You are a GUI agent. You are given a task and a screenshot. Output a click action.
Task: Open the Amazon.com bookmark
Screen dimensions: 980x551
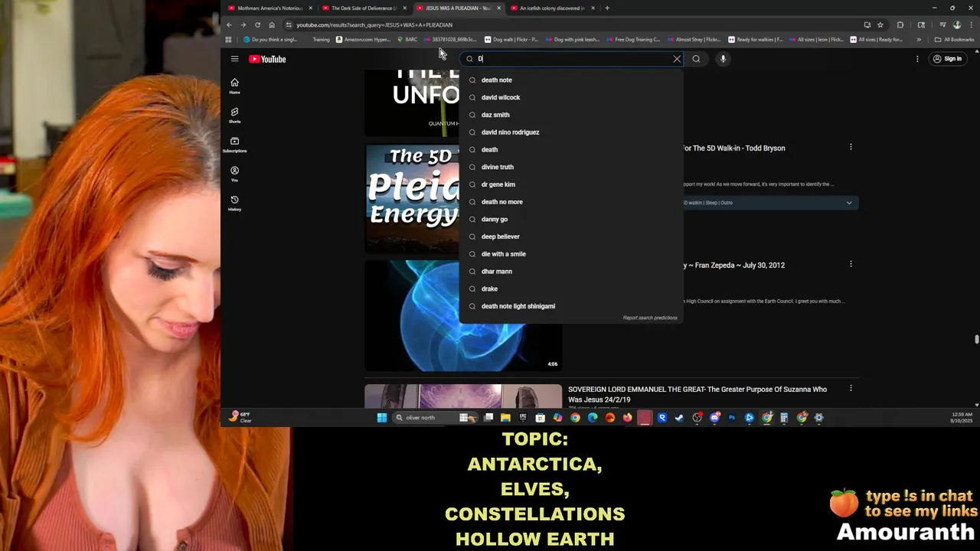(x=363, y=40)
